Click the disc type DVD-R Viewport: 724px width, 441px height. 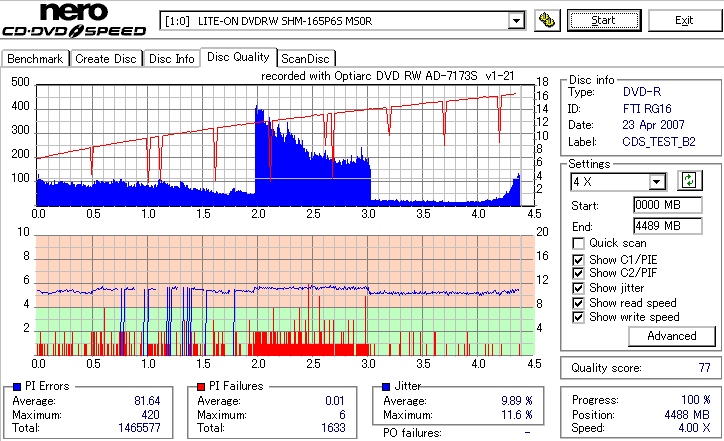641,92
